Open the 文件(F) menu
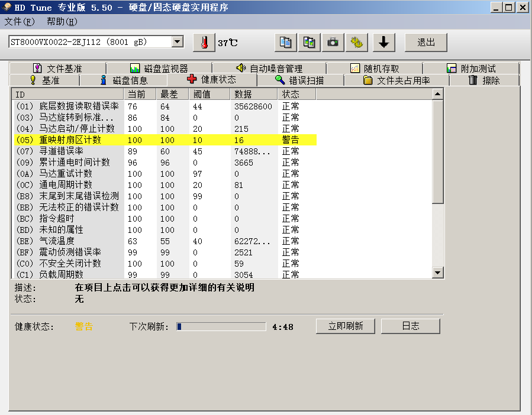This screenshot has height=415, width=532. pos(20,22)
